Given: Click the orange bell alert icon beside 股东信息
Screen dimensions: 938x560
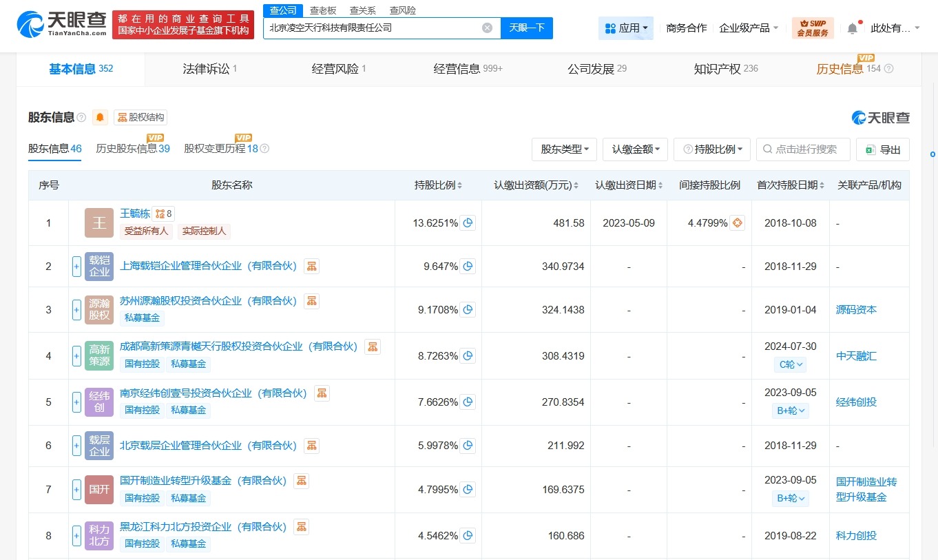Looking at the screenshot, I should pos(99,117).
